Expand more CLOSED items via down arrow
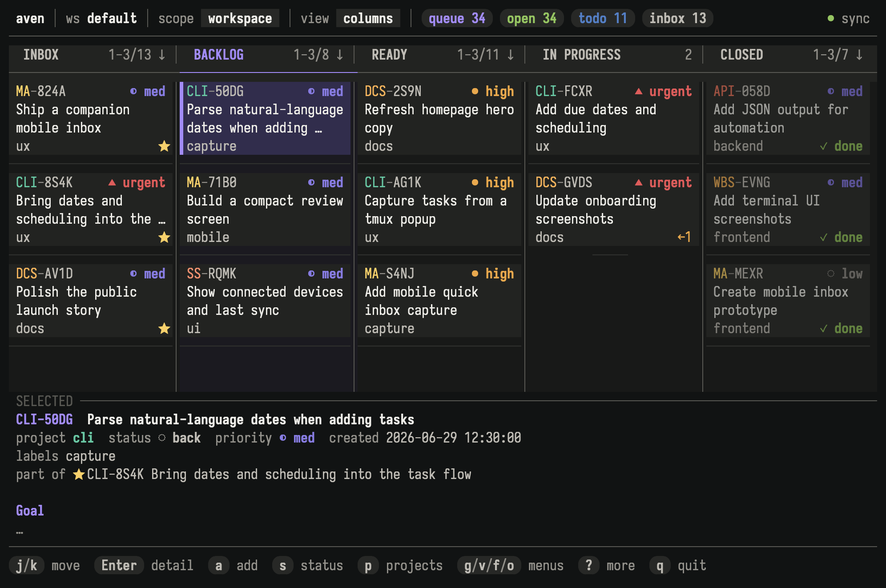This screenshot has width=886, height=588. click(x=859, y=55)
